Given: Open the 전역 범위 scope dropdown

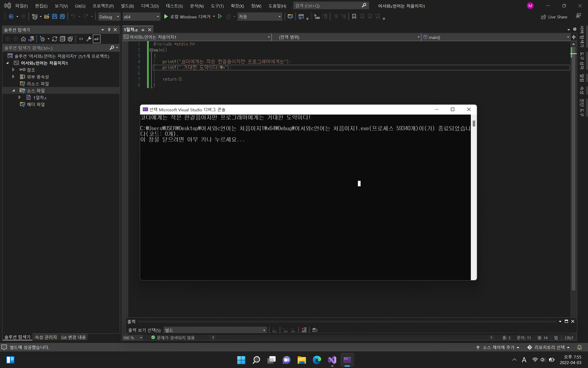Looking at the screenshot, I should click(347, 37).
